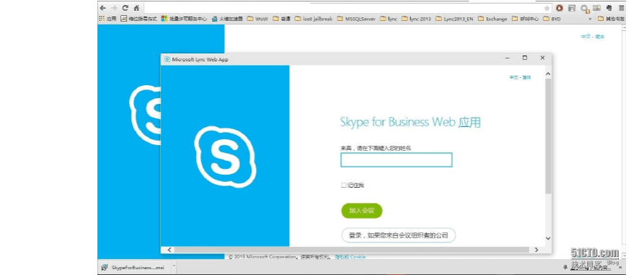Viewport: 644px width, 275px height.
Task: Click the Skype logo in Lync Web App window
Action: (225, 157)
